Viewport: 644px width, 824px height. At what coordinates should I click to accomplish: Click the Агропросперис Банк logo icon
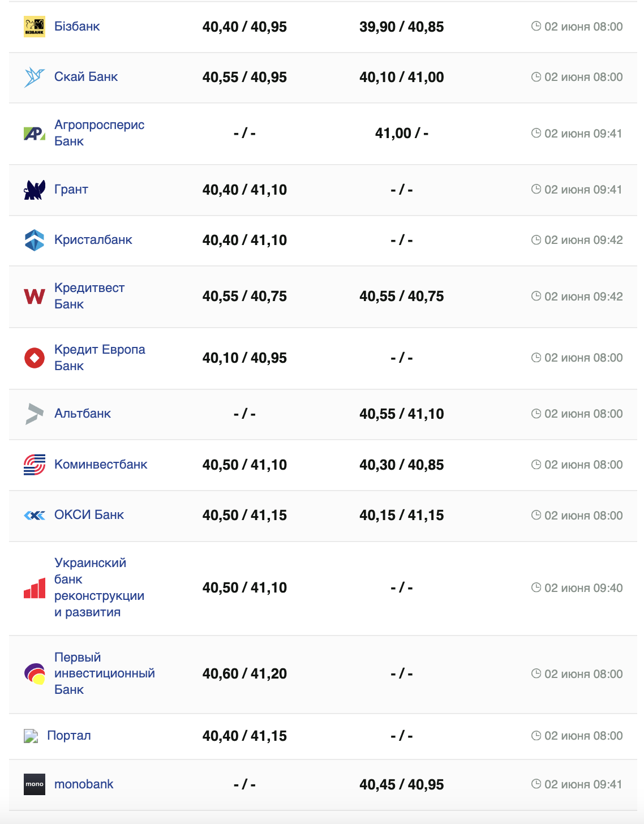click(x=35, y=134)
